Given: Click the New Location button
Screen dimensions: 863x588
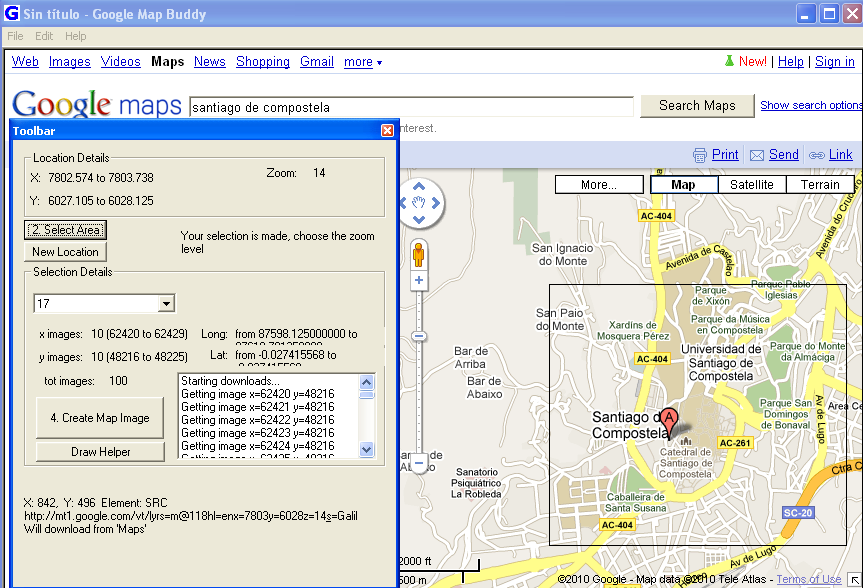Looking at the screenshot, I should tap(65, 252).
